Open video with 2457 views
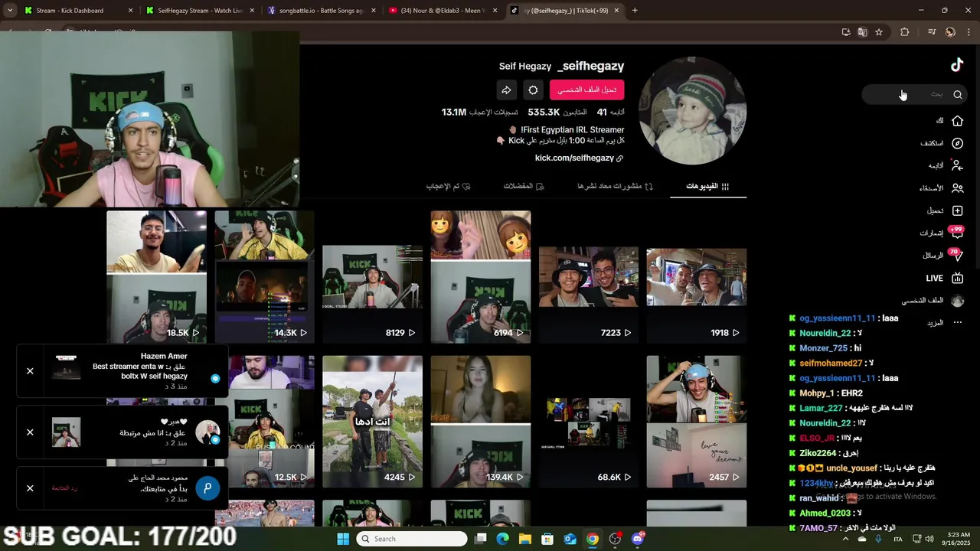980x551 pixels. [696, 422]
